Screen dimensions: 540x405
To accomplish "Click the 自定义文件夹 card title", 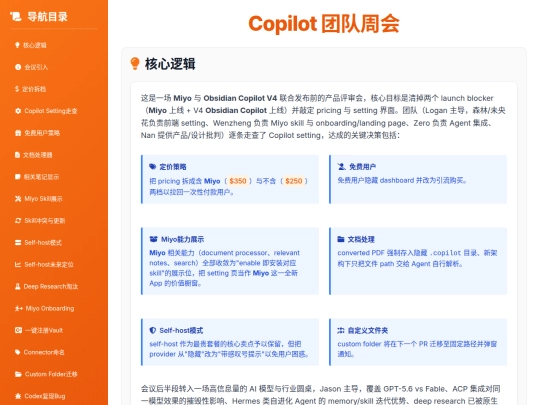I will tap(368, 331).
